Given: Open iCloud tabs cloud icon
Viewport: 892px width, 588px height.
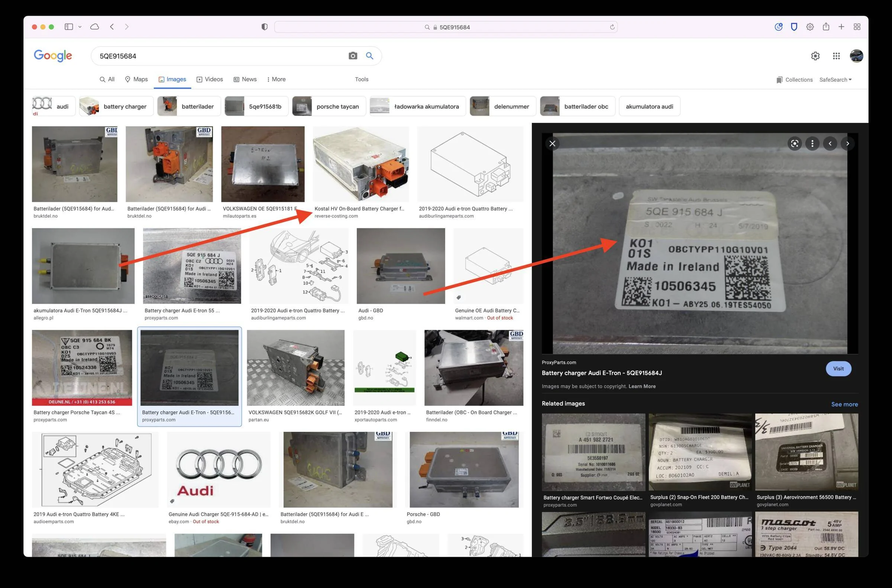Looking at the screenshot, I should [94, 27].
